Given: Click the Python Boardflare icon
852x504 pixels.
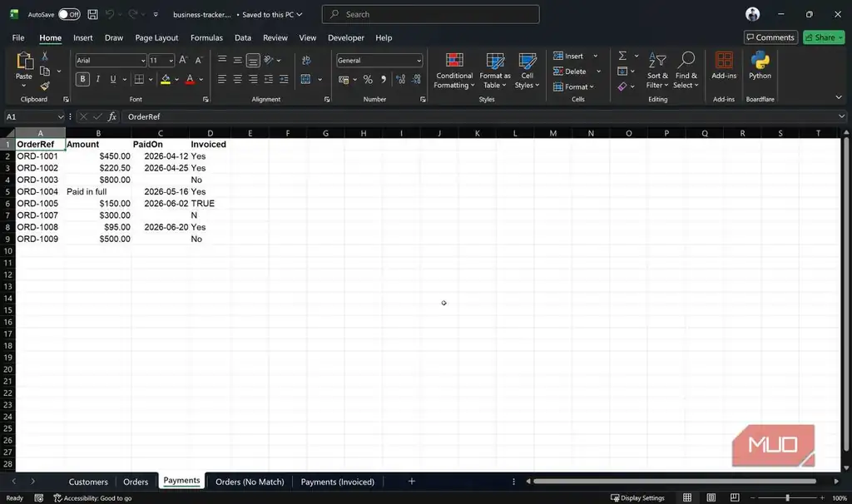Looking at the screenshot, I should [760, 66].
